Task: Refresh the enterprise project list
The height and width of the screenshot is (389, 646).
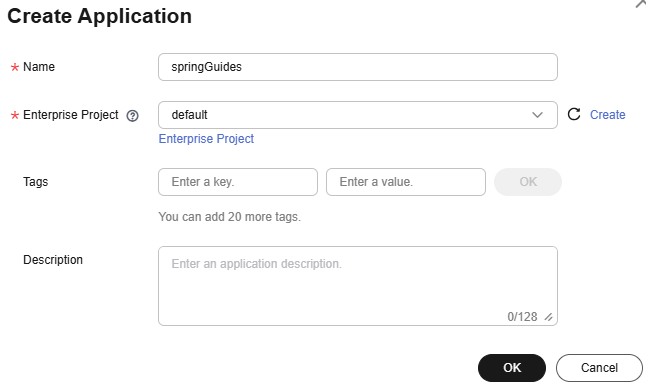Action: pos(574,114)
